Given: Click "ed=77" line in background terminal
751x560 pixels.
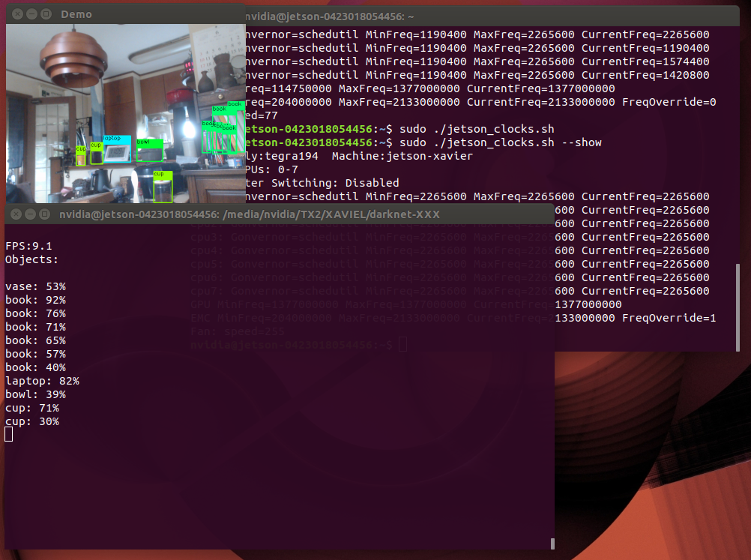Looking at the screenshot, I should pos(262,115).
